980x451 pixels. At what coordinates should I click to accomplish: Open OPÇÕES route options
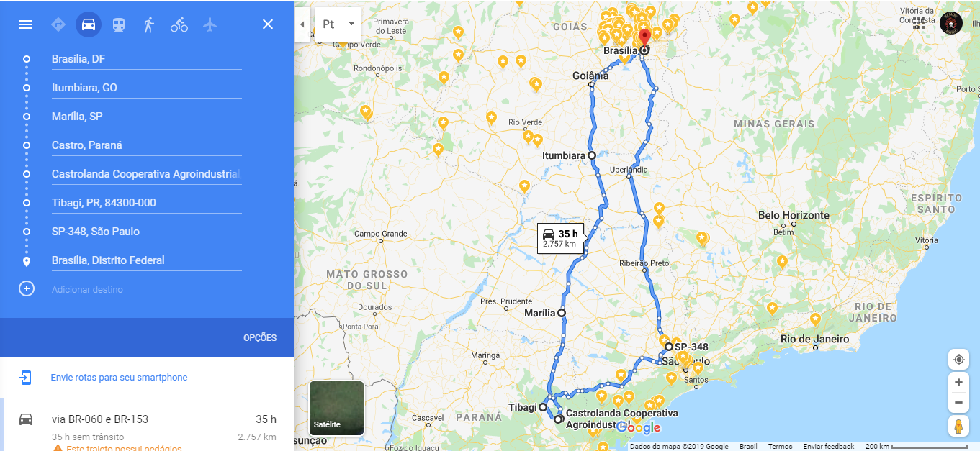point(260,338)
